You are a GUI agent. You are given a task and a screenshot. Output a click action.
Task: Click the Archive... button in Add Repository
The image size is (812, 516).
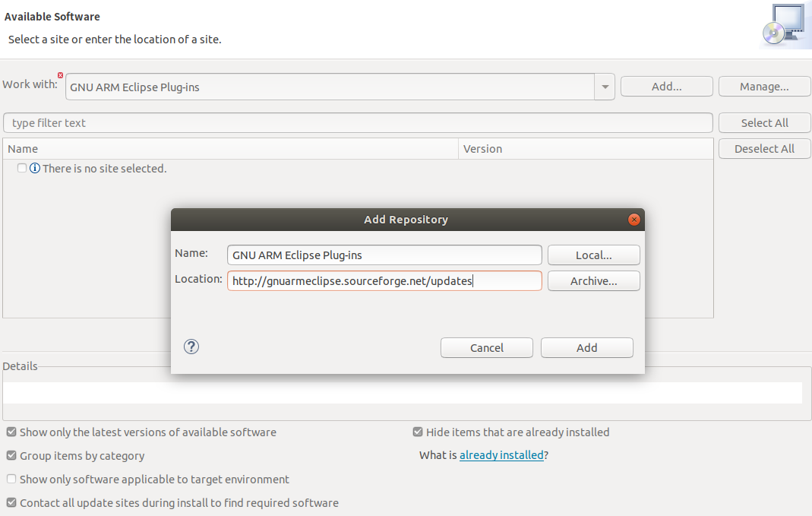pos(594,280)
